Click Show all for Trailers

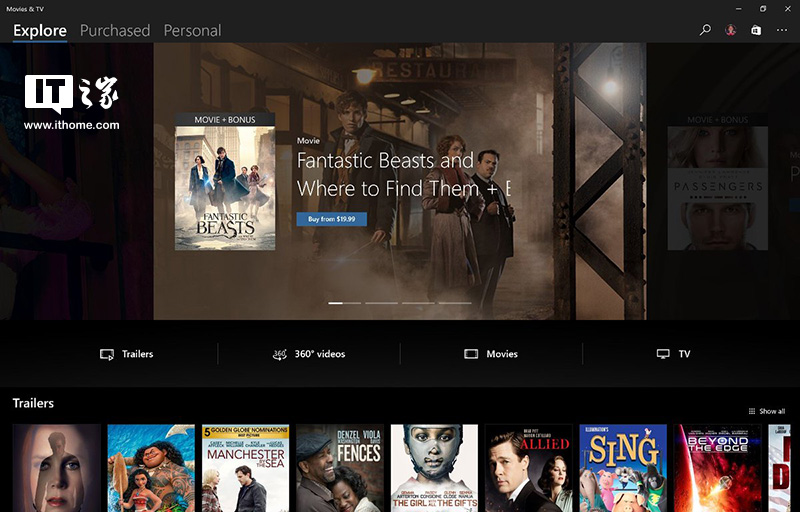click(767, 411)
